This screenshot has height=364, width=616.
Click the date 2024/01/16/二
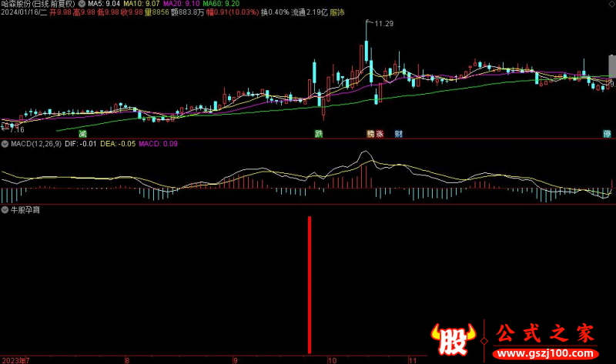point(24,12)
